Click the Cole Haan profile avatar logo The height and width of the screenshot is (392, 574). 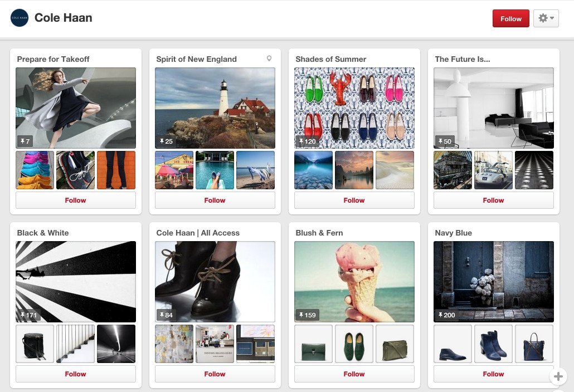tap(20, 18)
